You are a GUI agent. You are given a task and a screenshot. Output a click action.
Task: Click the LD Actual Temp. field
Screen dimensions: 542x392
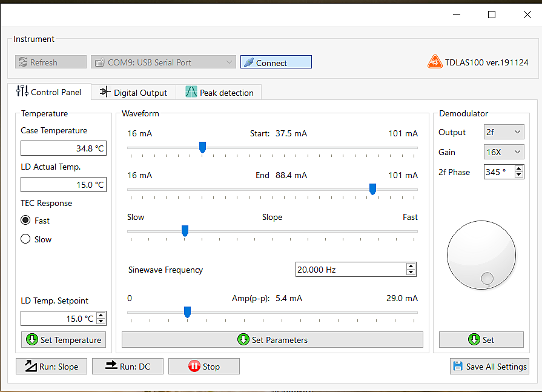(64, 185)
